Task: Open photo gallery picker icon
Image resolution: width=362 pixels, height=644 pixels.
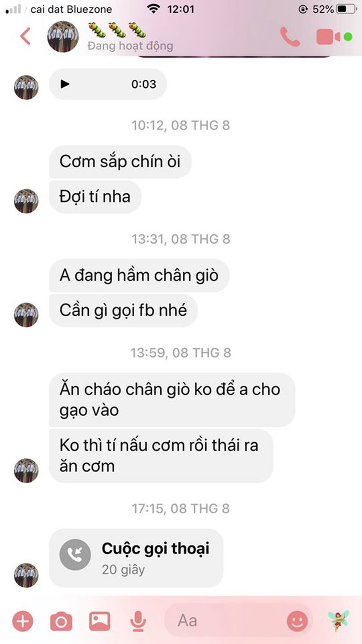Action: [100, 621]
